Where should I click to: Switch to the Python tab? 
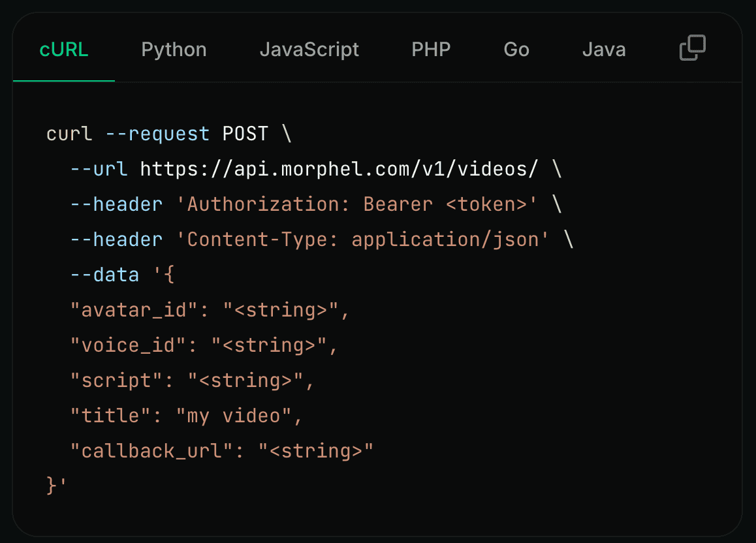174,50
